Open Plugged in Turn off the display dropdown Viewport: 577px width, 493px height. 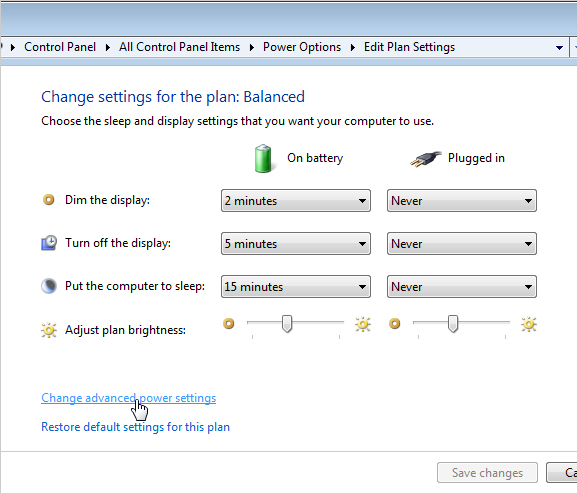(x=461, y=244)
